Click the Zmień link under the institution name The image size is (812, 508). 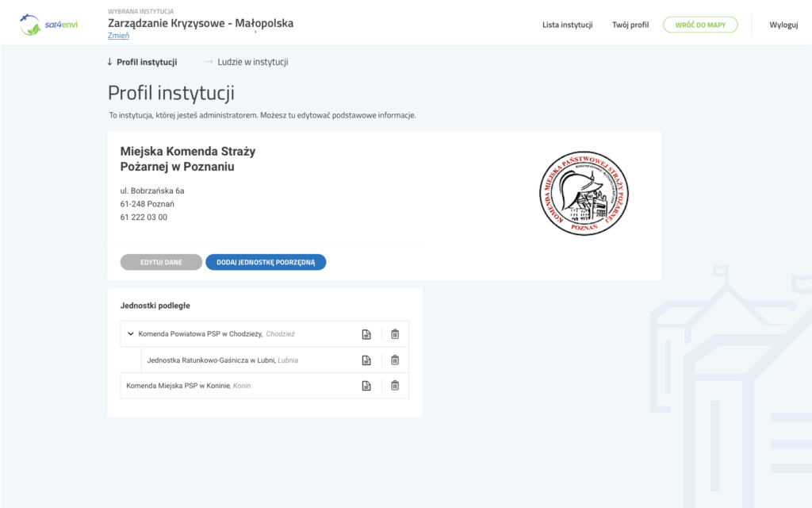118,35
